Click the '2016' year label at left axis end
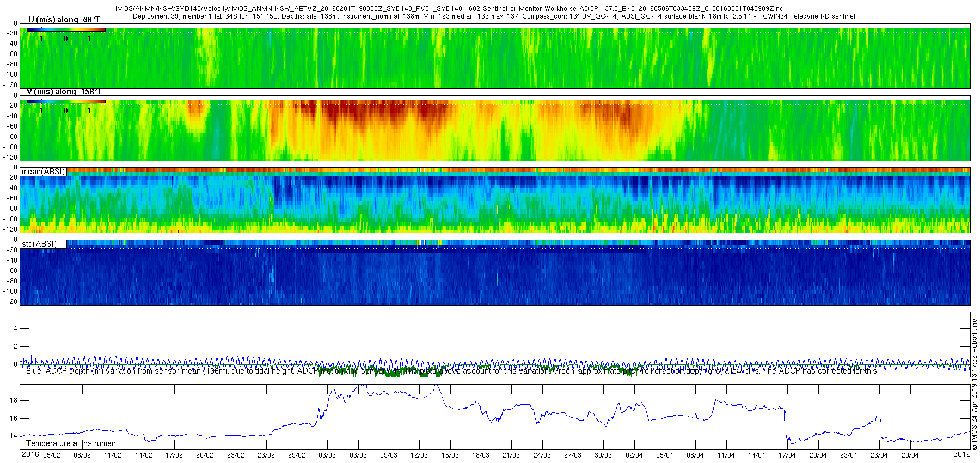 tap(30, 454)
